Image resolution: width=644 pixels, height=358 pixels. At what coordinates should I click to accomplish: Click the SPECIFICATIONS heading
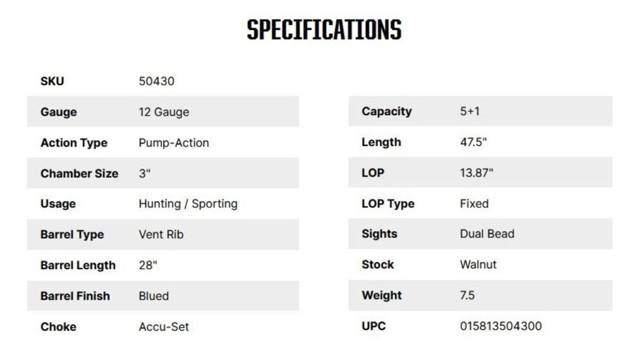click(324, 30)
